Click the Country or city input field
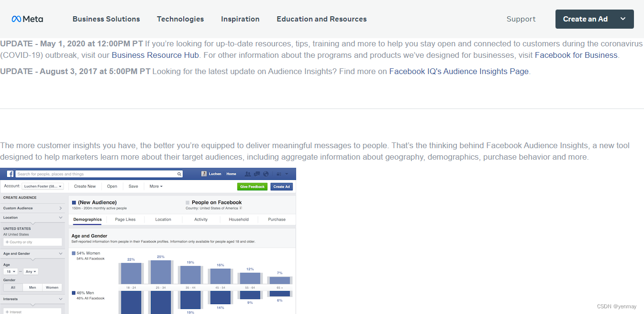 [x=33, y=242]
